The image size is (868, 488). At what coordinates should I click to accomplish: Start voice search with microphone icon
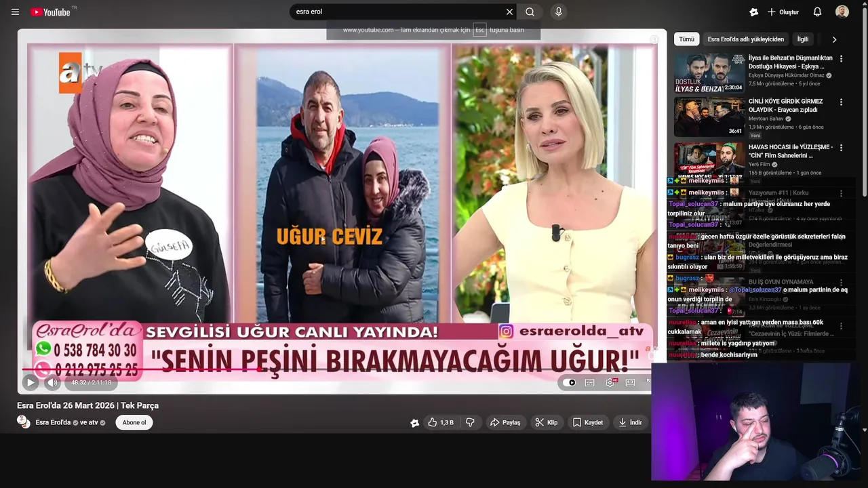click(559, 12)
